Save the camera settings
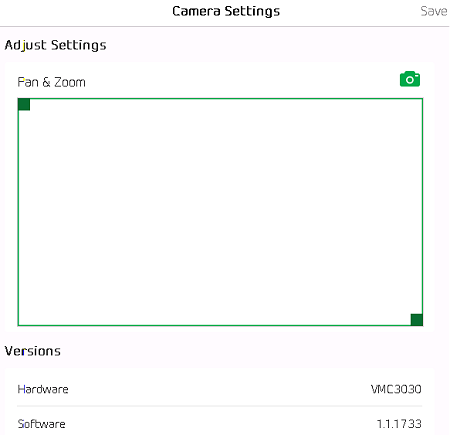 [x=433, y=11]
